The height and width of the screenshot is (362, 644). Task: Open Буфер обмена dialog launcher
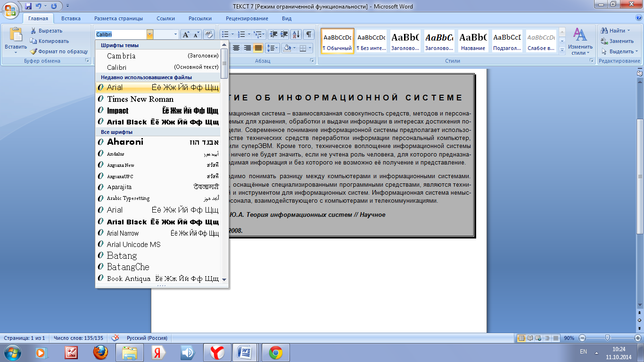(87, 61)
